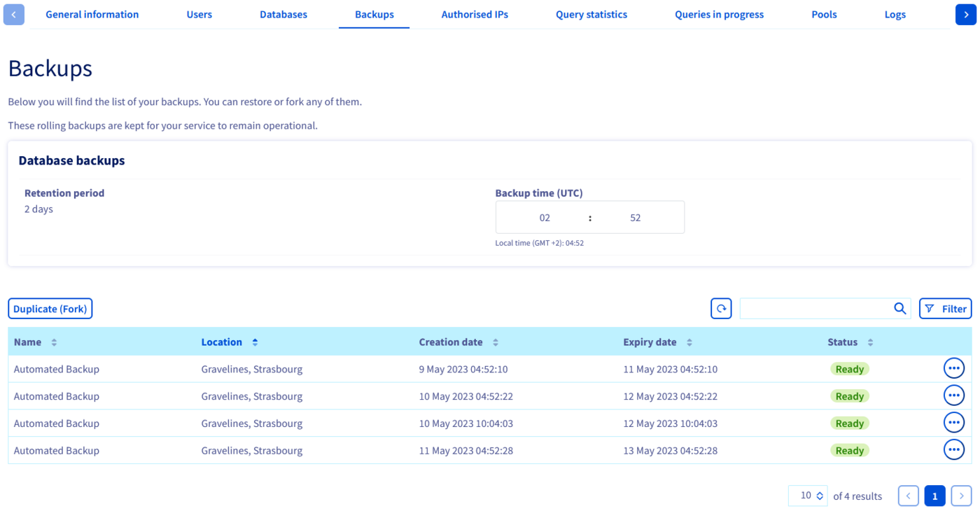Change the results per page selector
Screen dimensions: 980x511
[808, 496]
